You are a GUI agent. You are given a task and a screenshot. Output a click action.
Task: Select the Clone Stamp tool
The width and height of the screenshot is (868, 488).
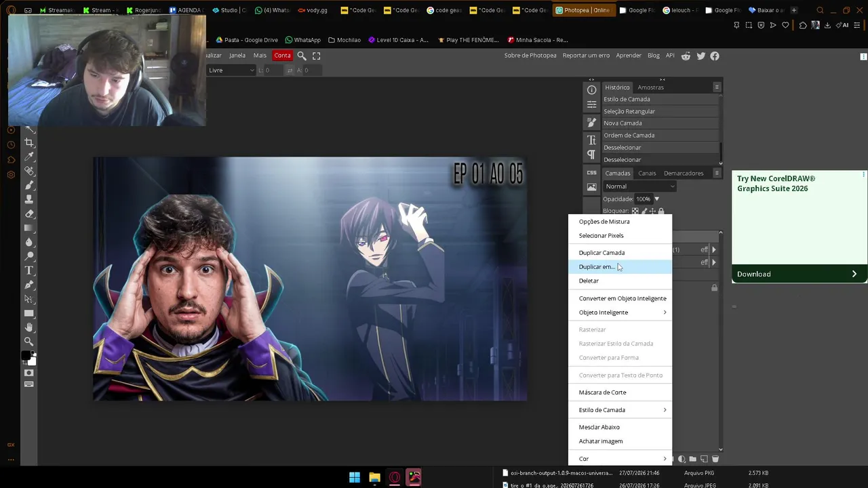29,199
